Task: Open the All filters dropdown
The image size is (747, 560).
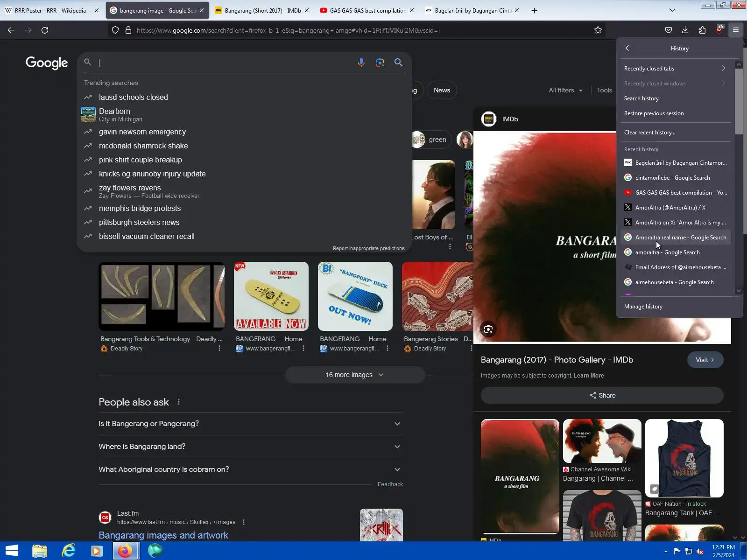Action: tap(565, 90)
